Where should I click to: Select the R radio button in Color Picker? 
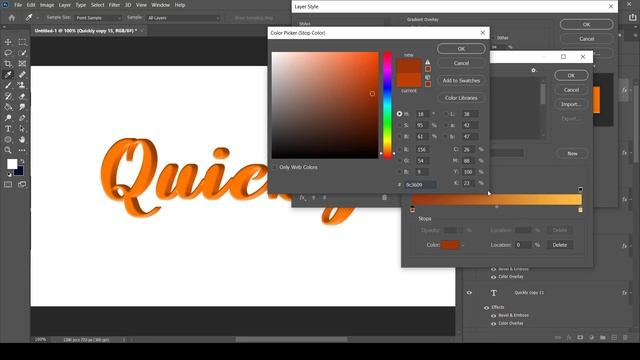tap(399, 149)
